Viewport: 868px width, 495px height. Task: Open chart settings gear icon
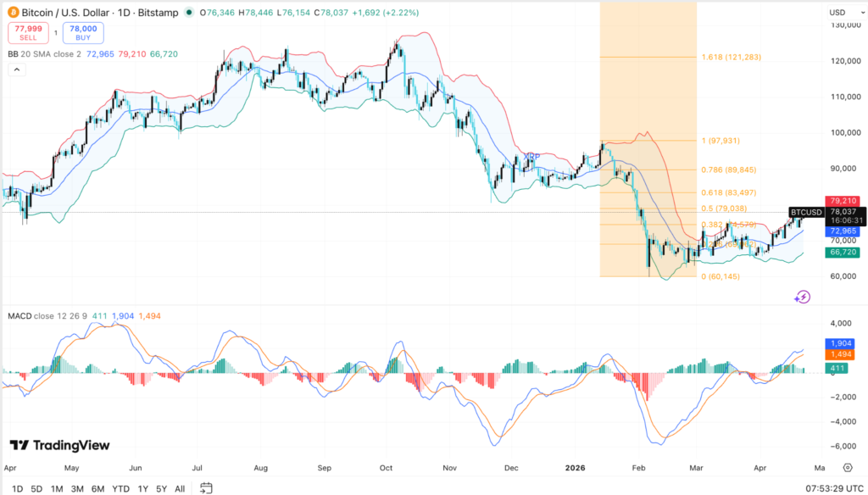click(847, 467)
